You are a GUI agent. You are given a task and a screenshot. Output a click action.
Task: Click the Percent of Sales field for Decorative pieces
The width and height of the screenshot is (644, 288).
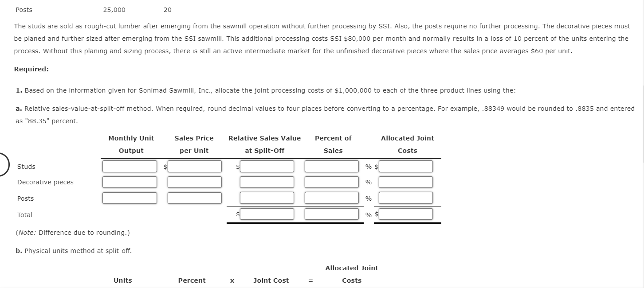(331, 182)
